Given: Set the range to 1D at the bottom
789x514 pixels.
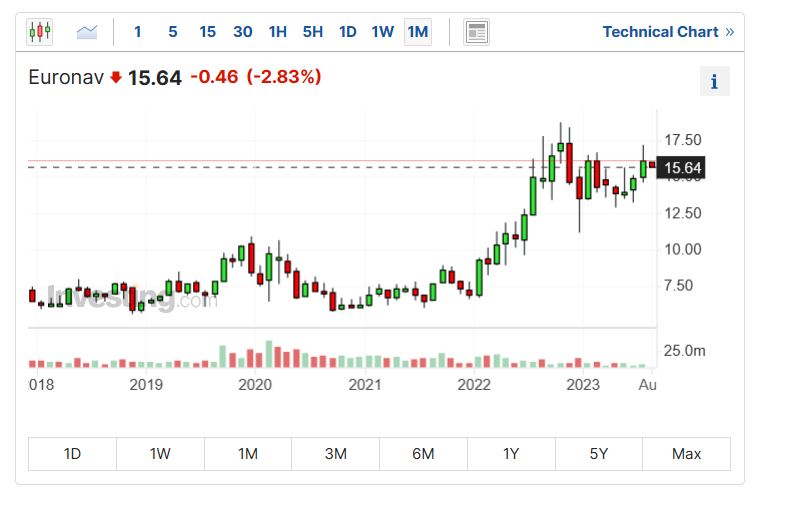Looking at the screenshot, I should click(x=72, y=454).
